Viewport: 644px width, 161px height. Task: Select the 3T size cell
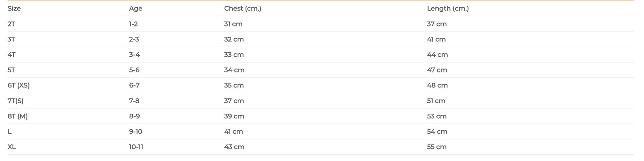click(12, 39)
